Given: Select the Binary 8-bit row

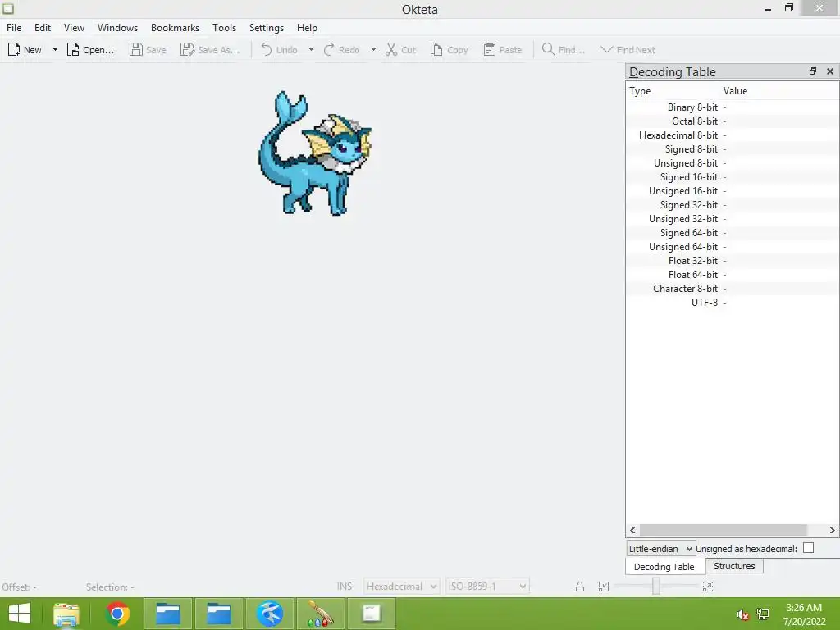Looking at the screenshot, I should point(733,107).
